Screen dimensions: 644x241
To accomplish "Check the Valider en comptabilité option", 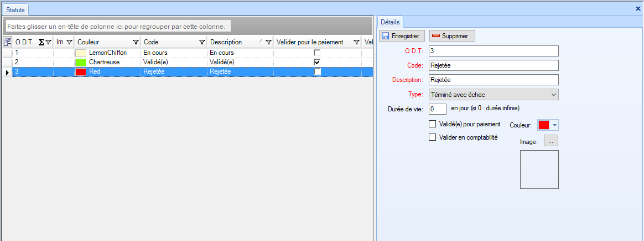I will [433, 137].
